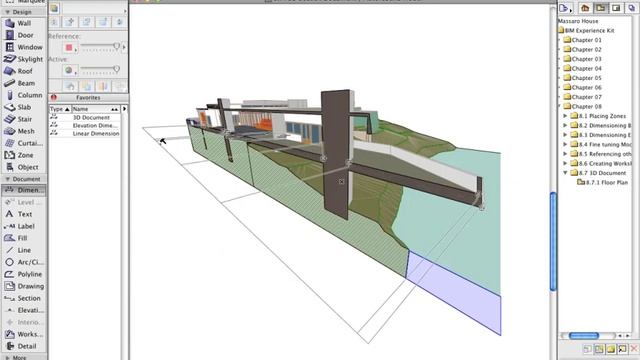Select the Column tool
This screenshot has width=640, height=360.
24,95
